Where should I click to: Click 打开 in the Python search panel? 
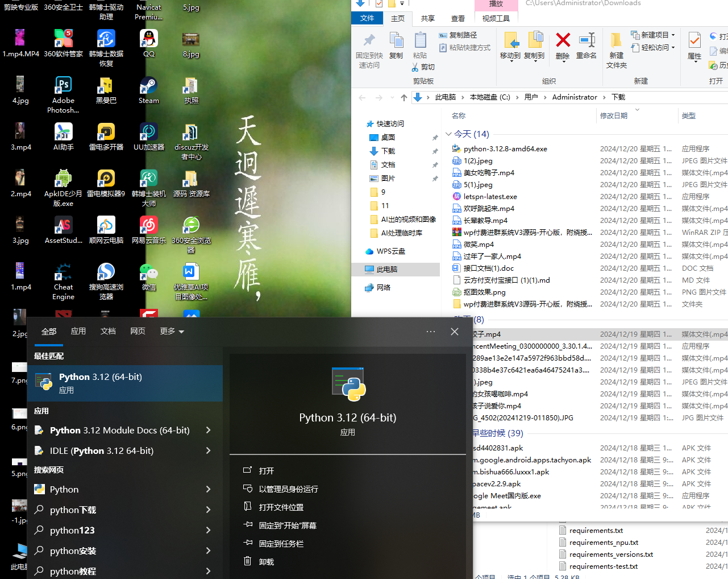point(259,471)
